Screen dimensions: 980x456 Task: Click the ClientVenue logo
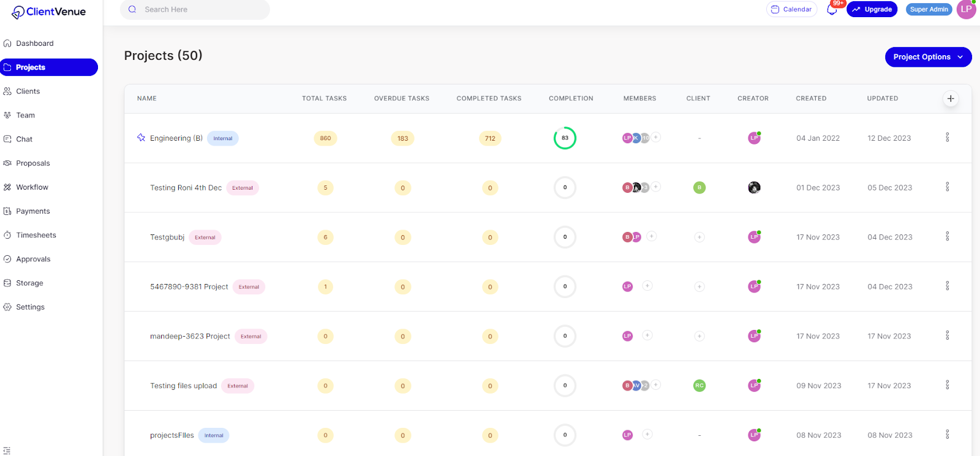click(x=49, y=12)
